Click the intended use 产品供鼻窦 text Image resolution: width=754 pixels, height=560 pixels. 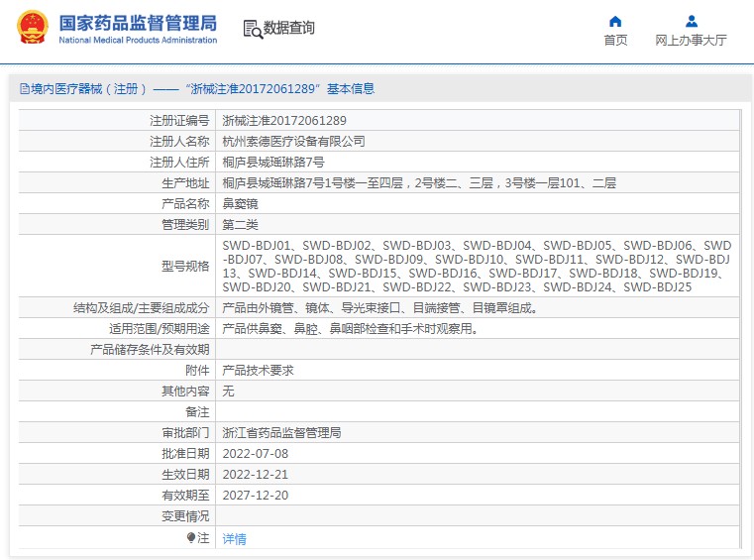coord(350,329)
